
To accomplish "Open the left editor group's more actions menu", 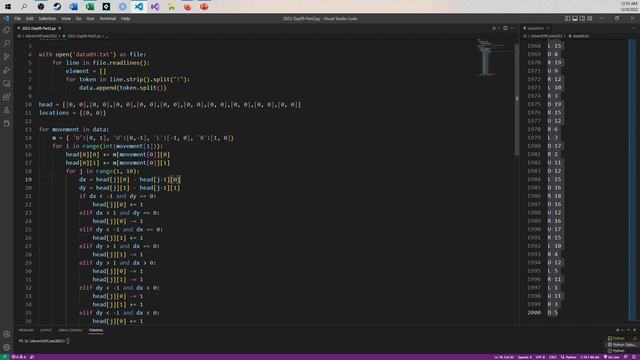I will 513,28.
